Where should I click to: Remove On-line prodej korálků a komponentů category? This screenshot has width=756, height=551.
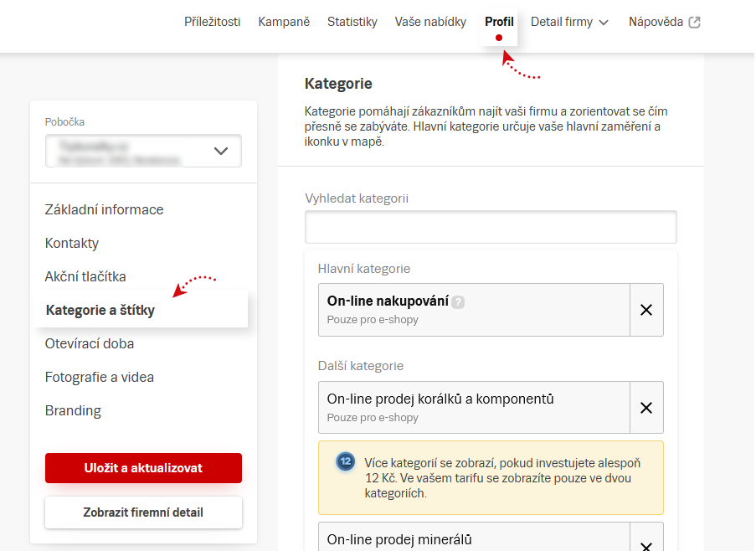click(x=645, y=408)
